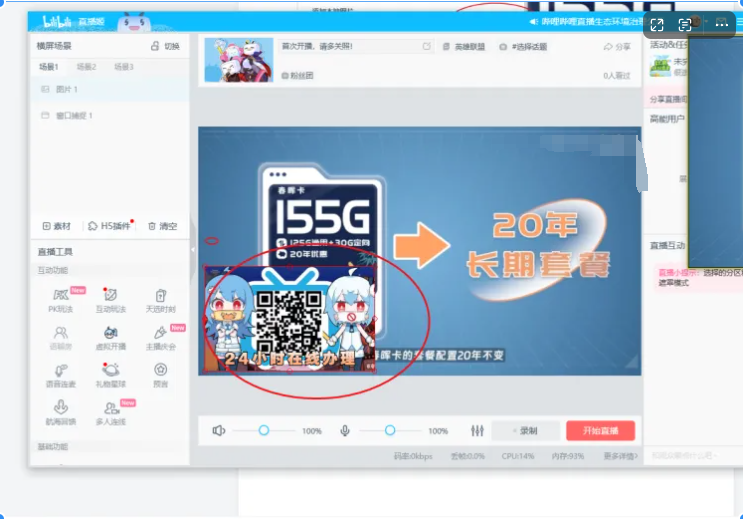
Task: Collapse the left panel arrow handle
Action: point(193,249)
